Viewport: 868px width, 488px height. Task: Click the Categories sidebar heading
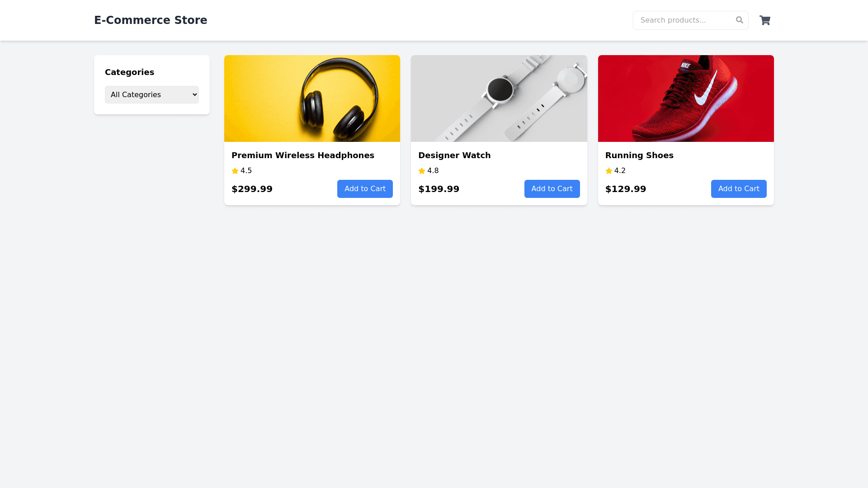click(129, 72)
